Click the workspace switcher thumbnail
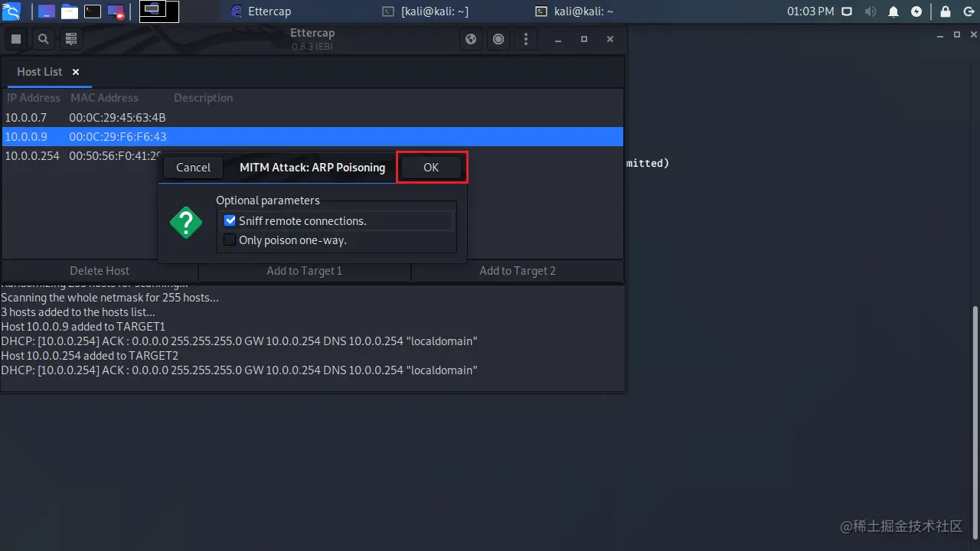Viewport: 980px width, 551px height. (159, 11)
